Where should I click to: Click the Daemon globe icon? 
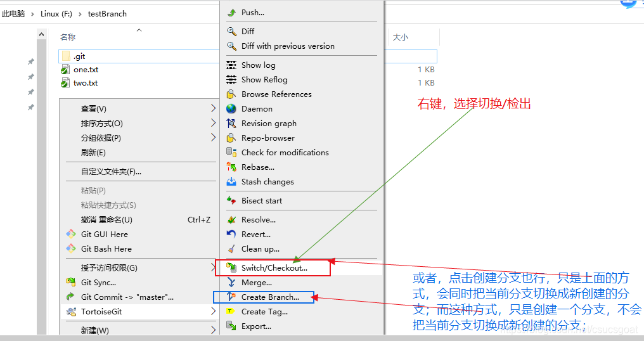(231, 108)
